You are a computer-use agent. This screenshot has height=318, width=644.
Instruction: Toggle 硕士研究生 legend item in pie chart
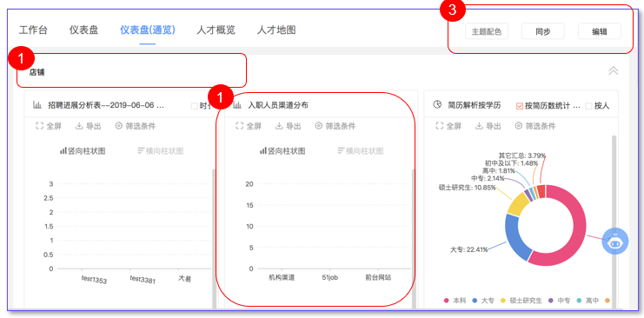[521, 301]
